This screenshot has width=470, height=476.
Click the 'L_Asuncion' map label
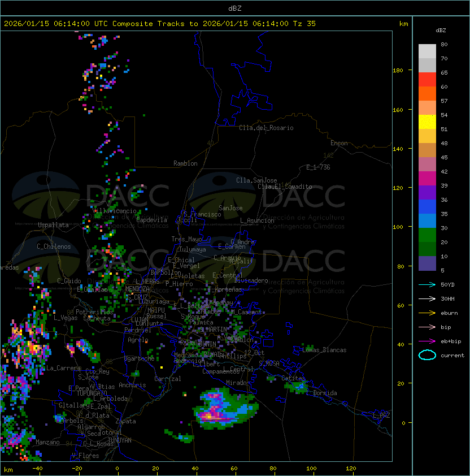257,220
